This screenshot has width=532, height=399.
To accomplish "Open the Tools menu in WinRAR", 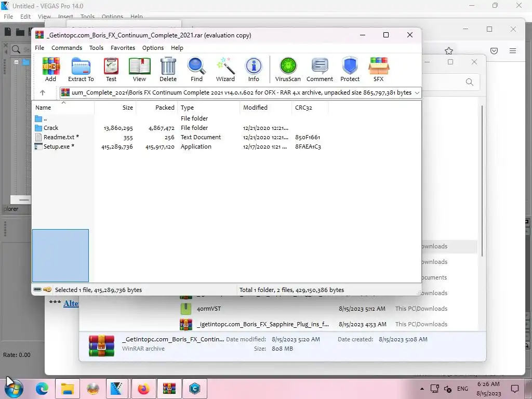I will coord(96,48).
